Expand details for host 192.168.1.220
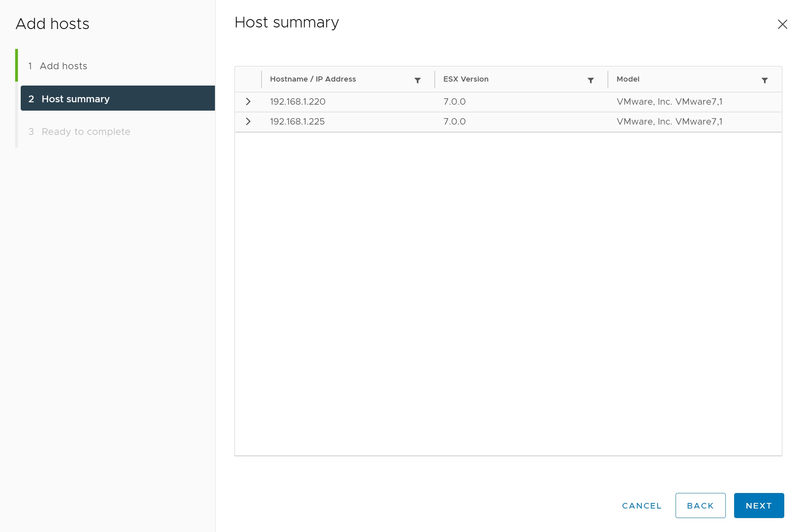Image resolution: width=799 pixels, height=532 pixels. click(248, 102)
